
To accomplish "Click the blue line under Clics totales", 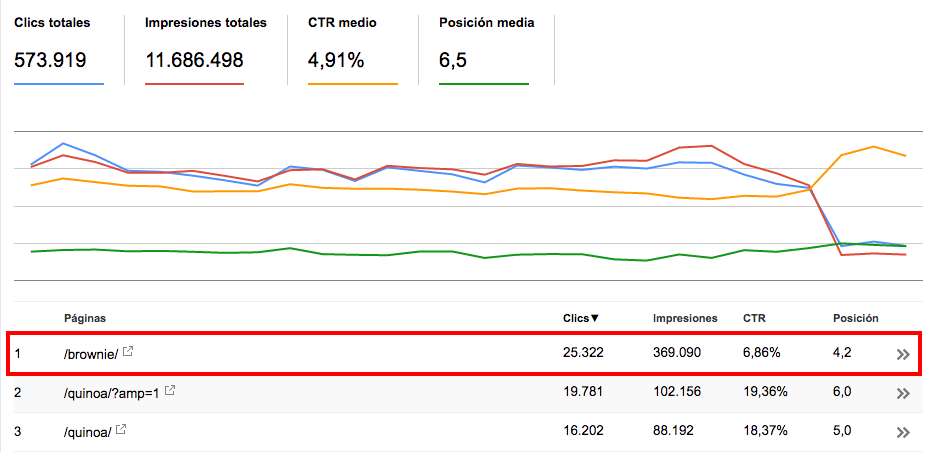I will (59, 84).
